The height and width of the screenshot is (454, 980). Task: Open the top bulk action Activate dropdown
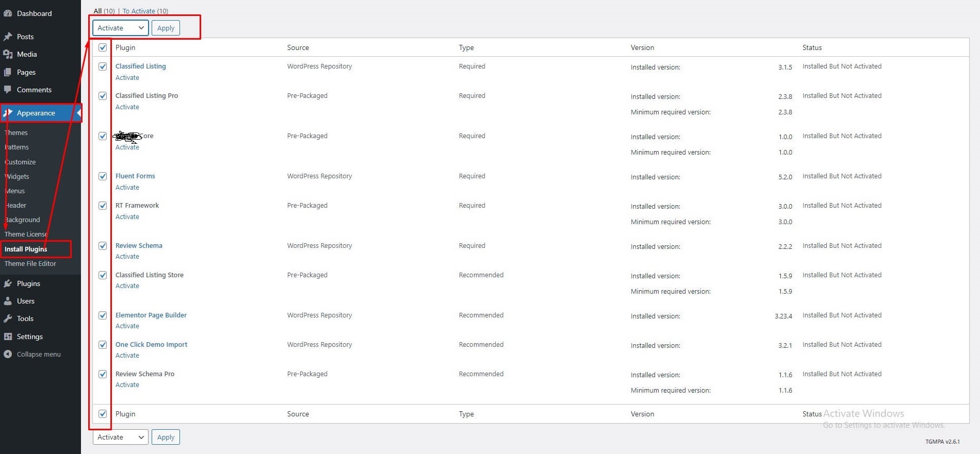click(121, 28)
